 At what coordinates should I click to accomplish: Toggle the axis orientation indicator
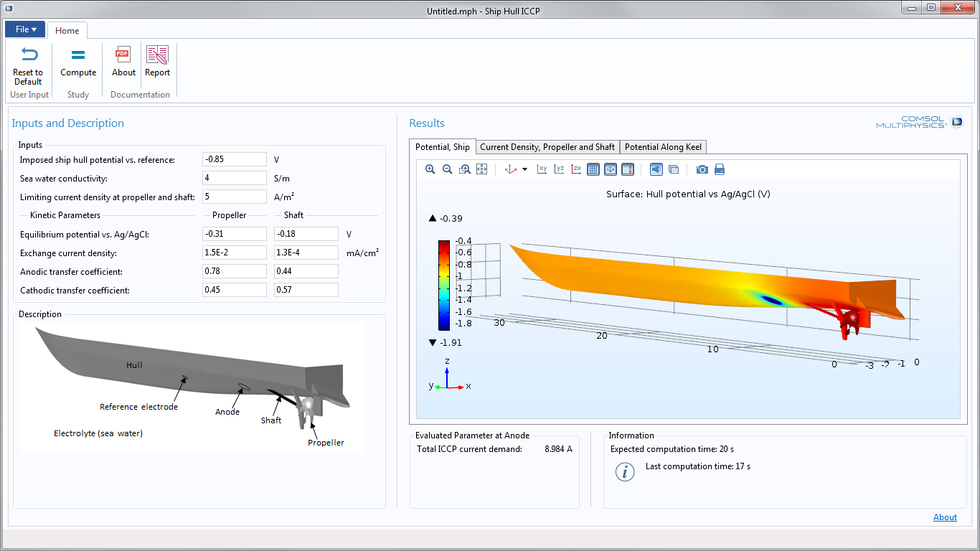pyautogui.click(x=611, y=169)
